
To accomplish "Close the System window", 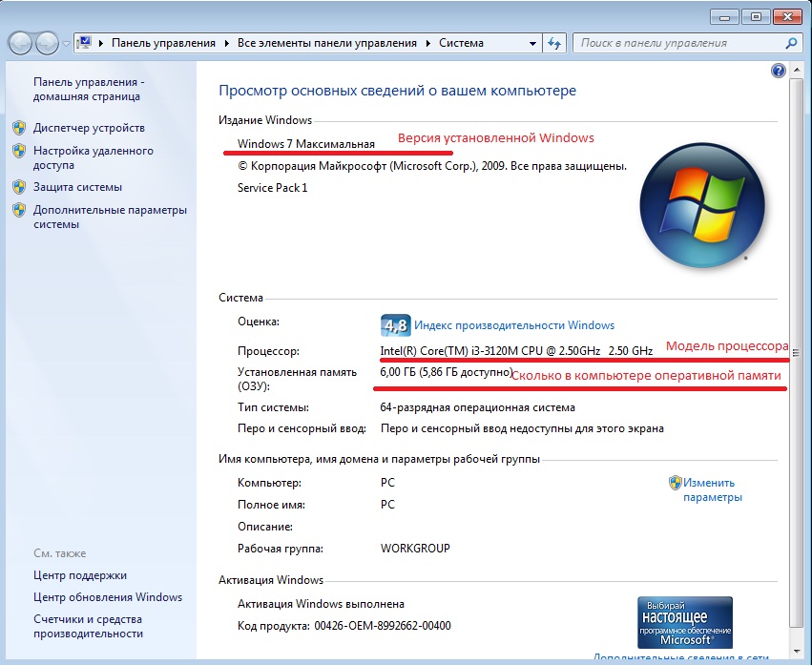I will point(787,17).
